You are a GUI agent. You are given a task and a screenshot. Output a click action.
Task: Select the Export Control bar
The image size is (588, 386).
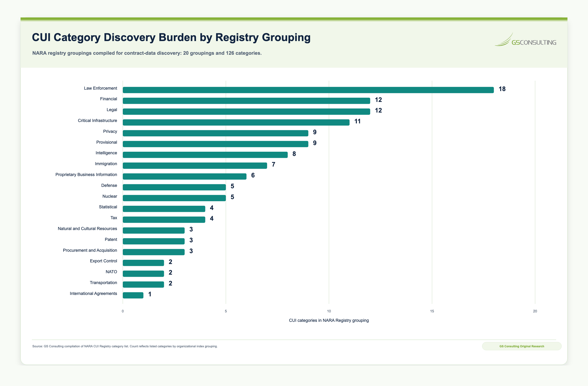click(x=143, y=263)
